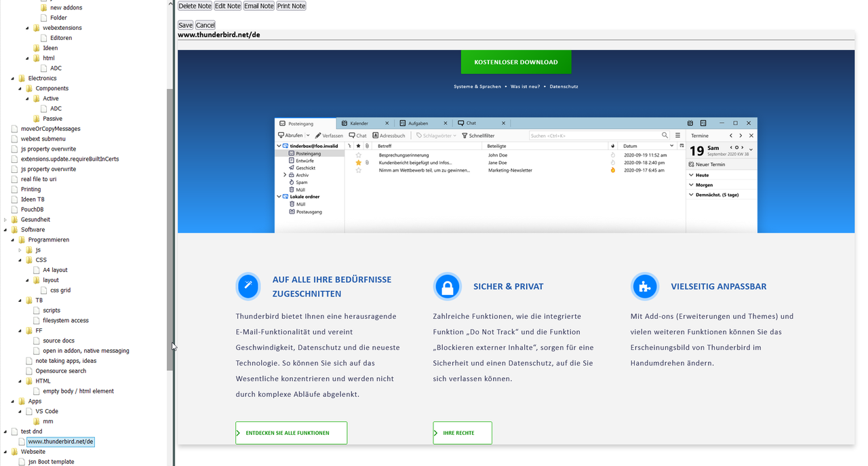Image resolution: width=868 pixels, height=466 pixels.
Task: Select the Passive folder icon
Action: 37,119
